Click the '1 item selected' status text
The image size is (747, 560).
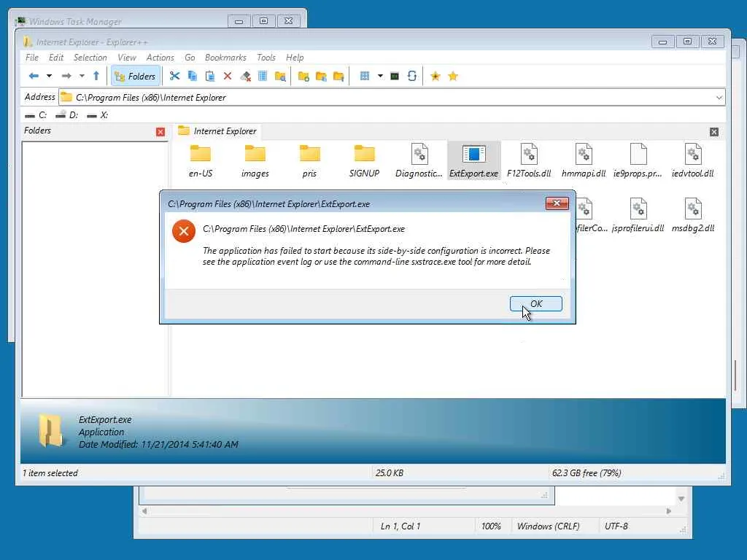tap(50, 472)
